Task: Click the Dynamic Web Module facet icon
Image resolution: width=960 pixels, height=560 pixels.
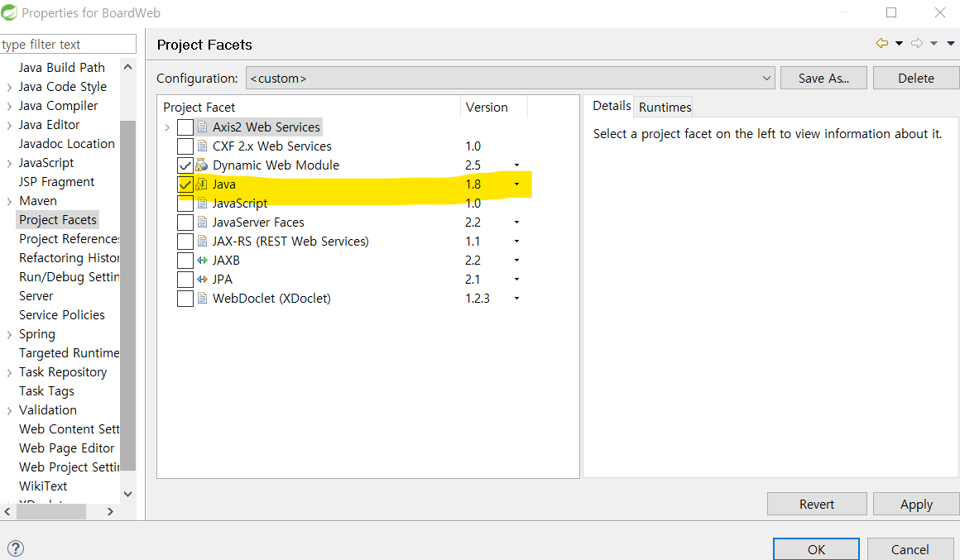Action: [202, 165]
